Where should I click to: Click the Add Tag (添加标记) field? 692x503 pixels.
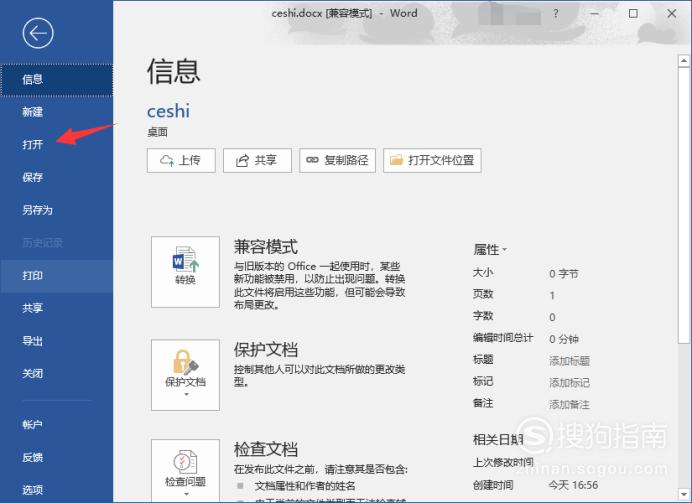coord(569,383)
